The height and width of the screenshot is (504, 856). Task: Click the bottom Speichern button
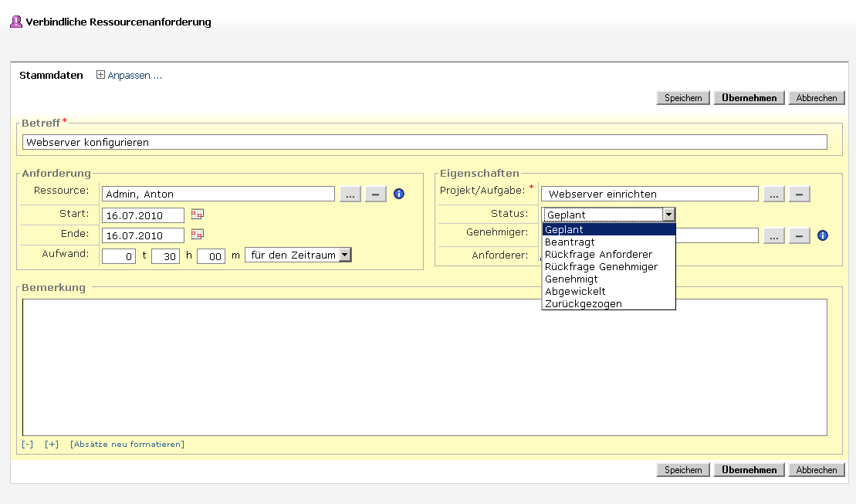[683, 469]
